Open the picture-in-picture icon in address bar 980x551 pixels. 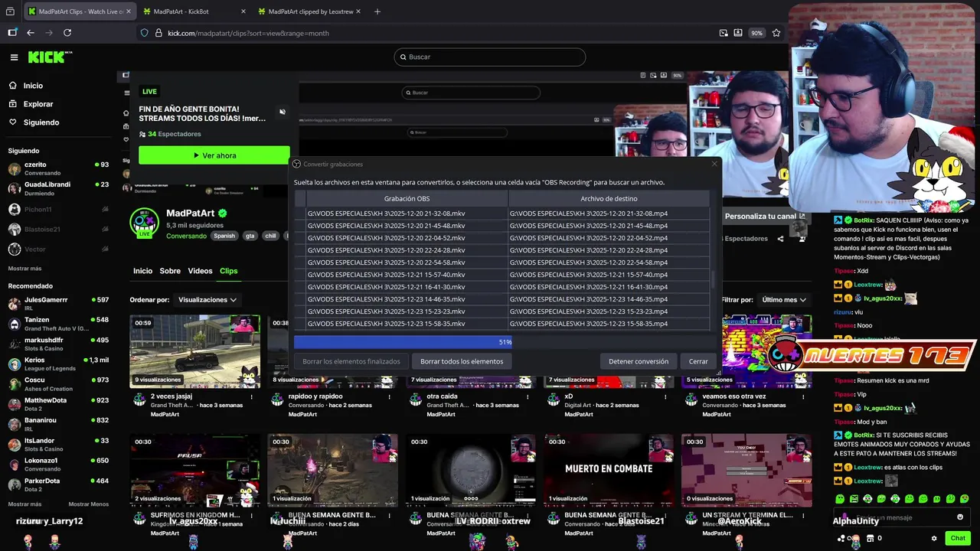pos(724,33)
